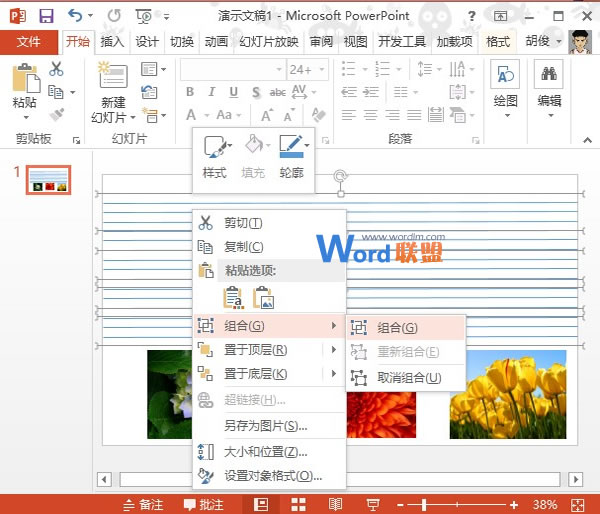Open 设置对象格式(O)... pane
This screenshot has height=514, width=600.
(x=270, y=476)
